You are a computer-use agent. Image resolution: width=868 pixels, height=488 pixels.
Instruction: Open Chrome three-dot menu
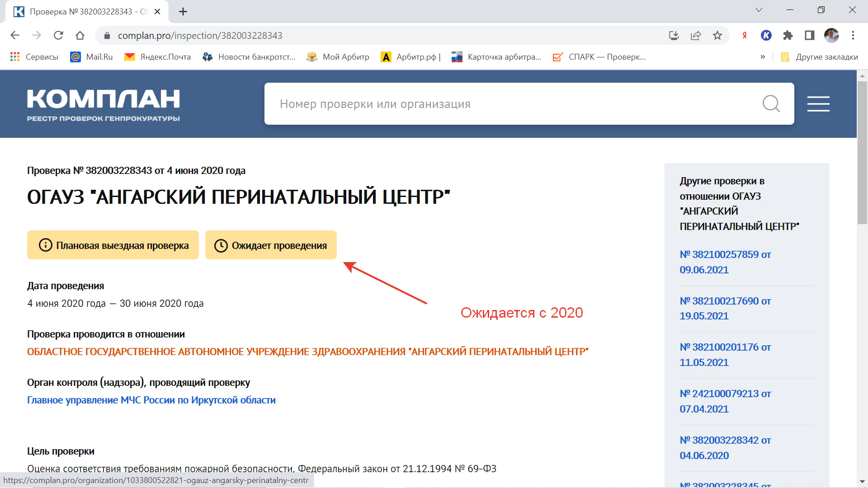coord(853,35)
